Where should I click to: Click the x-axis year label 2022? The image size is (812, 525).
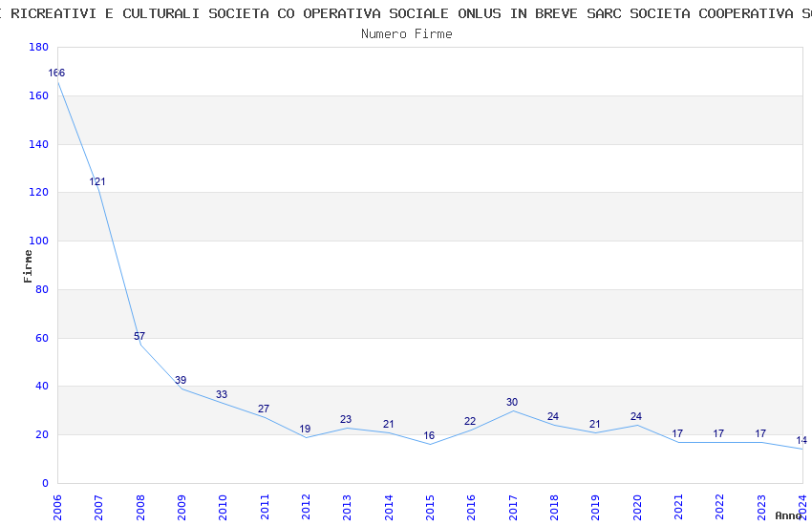pos(720,508)
